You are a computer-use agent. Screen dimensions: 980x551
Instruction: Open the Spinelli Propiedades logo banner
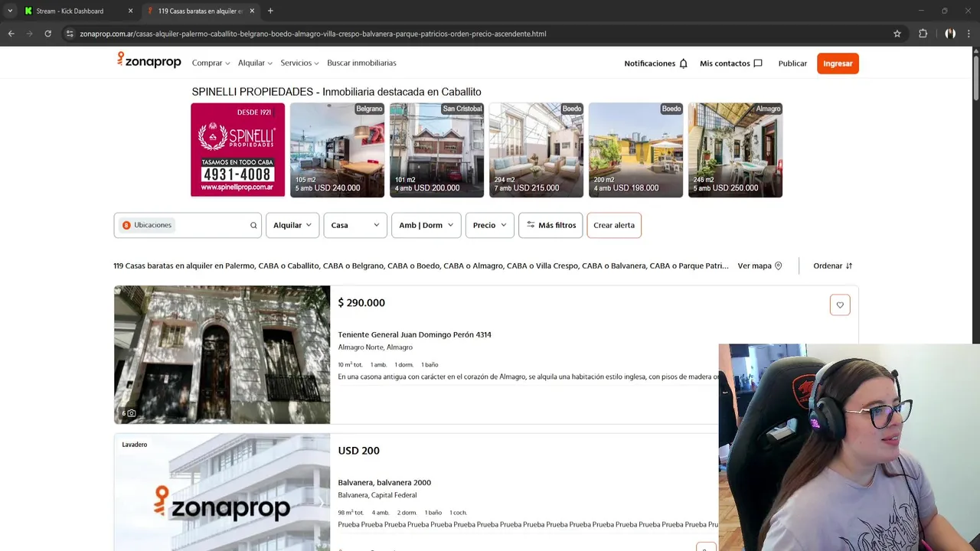237,150
